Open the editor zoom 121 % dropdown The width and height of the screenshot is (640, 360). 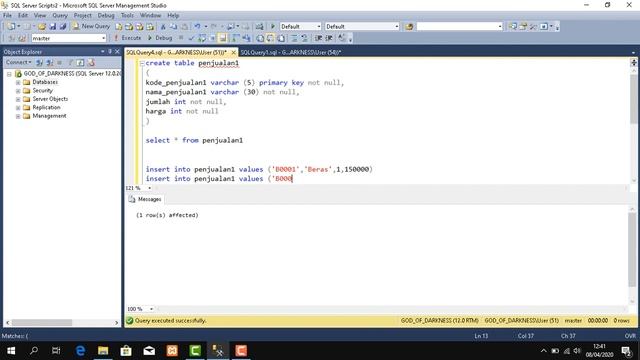(x=149, y=188)
